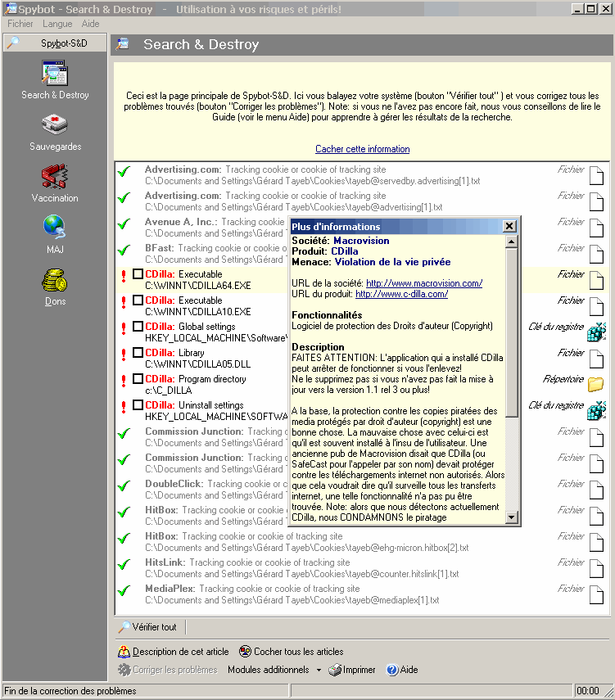Click file icon for CDILLA05.DLL Library row
The image size is (615, 700).
click(x=596, y=359)
